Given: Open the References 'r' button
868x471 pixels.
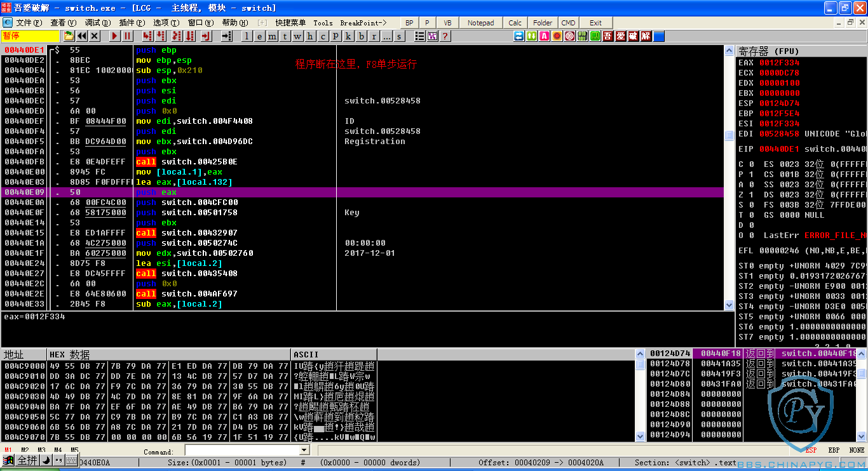Looking at the screenshot, I should (374, 36).
